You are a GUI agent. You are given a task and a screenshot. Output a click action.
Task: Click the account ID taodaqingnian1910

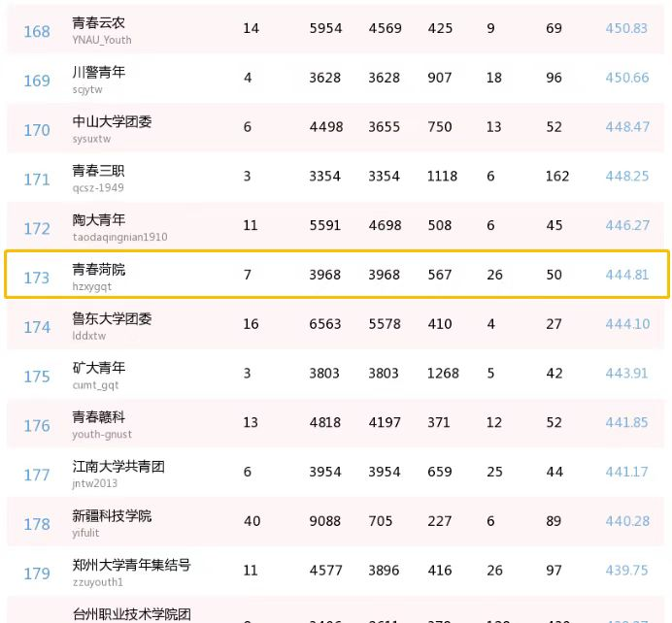point(119,237)
